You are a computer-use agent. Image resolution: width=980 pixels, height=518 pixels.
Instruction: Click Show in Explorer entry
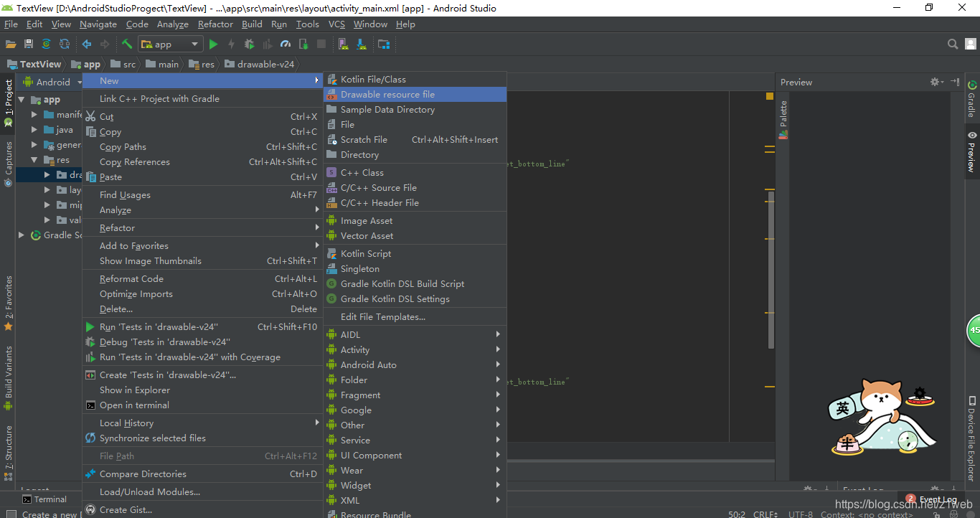pos(202,390)
